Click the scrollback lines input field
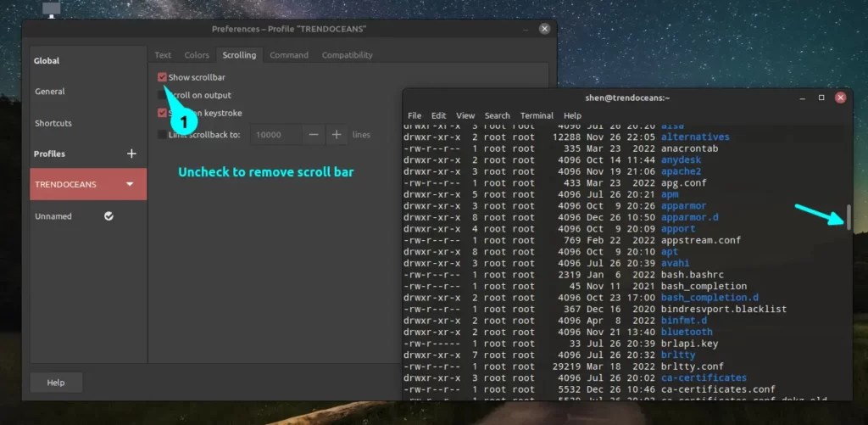868x425 pixels. click(276, 135)
